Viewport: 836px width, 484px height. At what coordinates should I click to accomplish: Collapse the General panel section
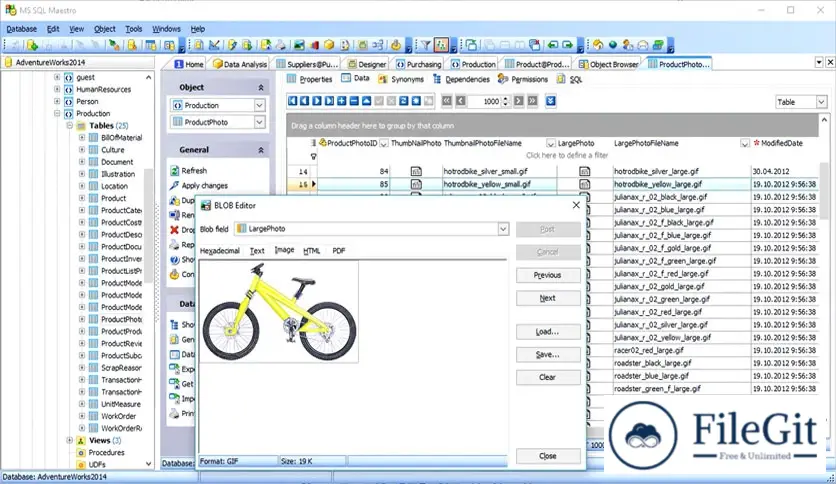(261, 150)
